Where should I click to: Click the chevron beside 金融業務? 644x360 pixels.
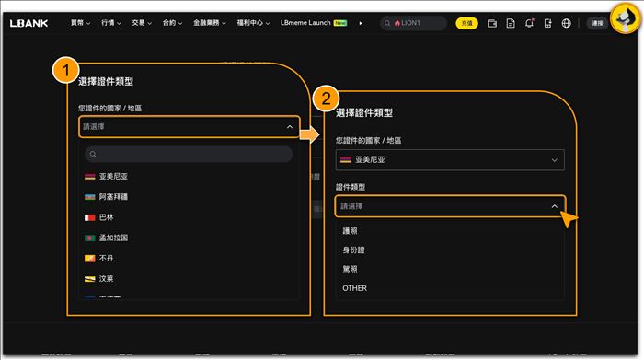click(224, 24)
